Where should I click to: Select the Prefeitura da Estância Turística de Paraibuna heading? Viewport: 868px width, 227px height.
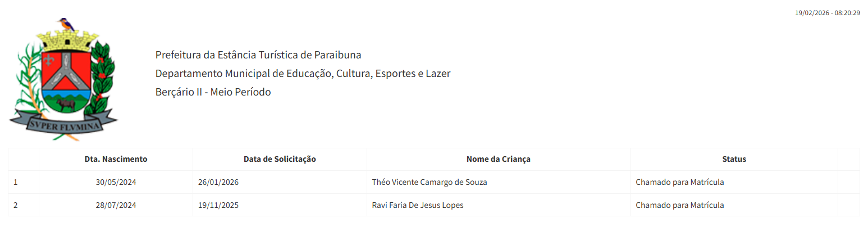tap(258, 55)
